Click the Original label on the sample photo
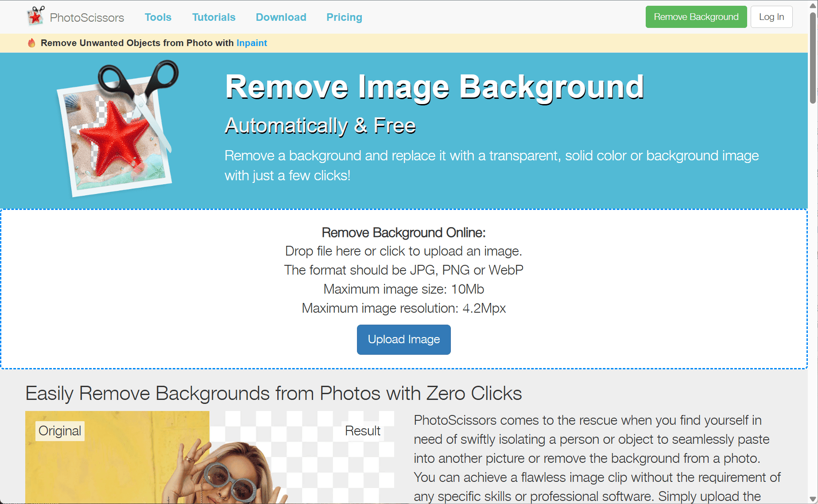Image resolution: width=818 pixels, height=504 pixels. (x=60, y=431)
